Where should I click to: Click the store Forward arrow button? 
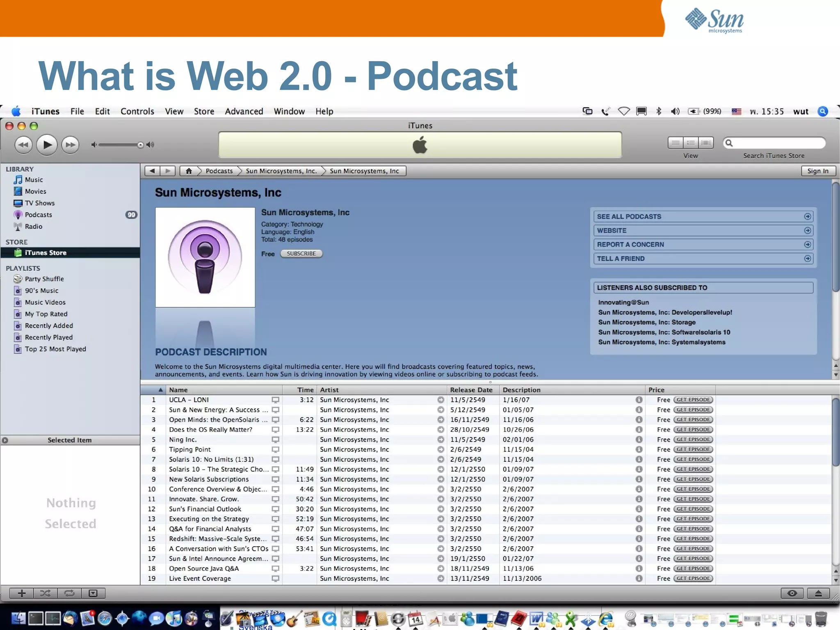click(168, 171)
